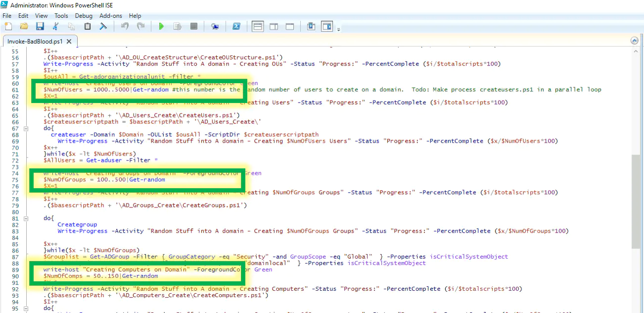Show script pane on the right layout
Viewport: 644px width, 313px height.
click(274, 27)
